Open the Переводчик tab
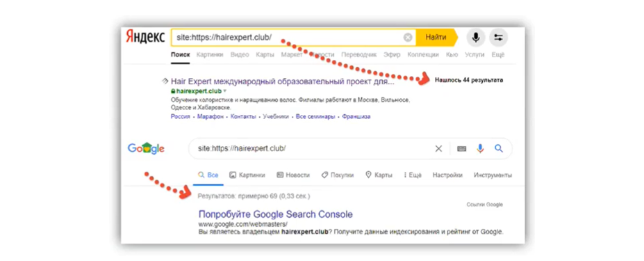644x261 pixels. pyautogui.click(x=359, y=55)
